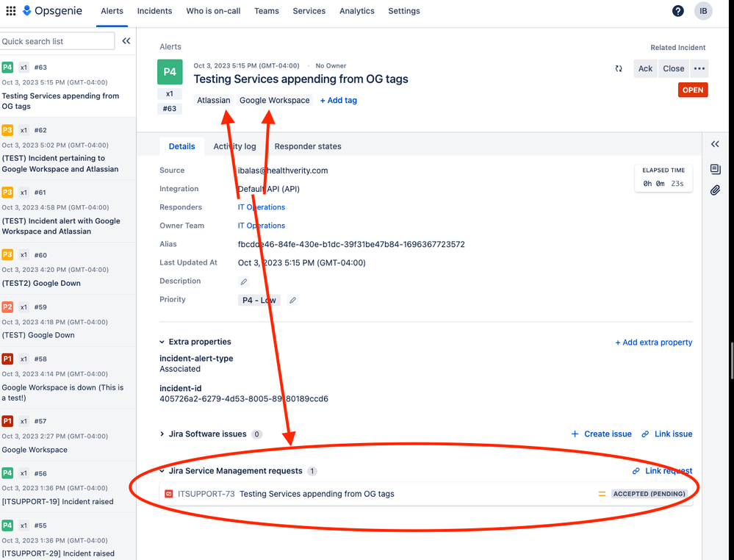Open the notes icon in right rail
The height and width of the screenshot is (560, 734).
pos(715,169)
